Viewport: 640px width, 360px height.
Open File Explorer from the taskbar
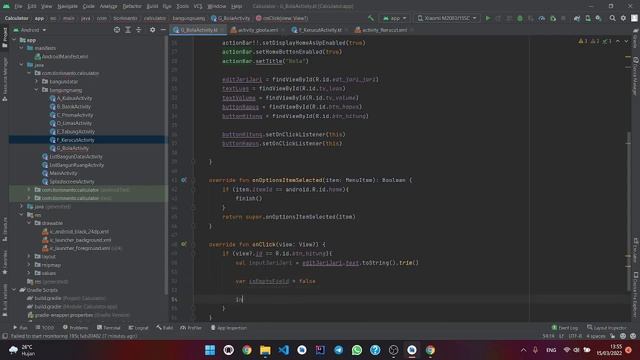(x=265, y=350)
